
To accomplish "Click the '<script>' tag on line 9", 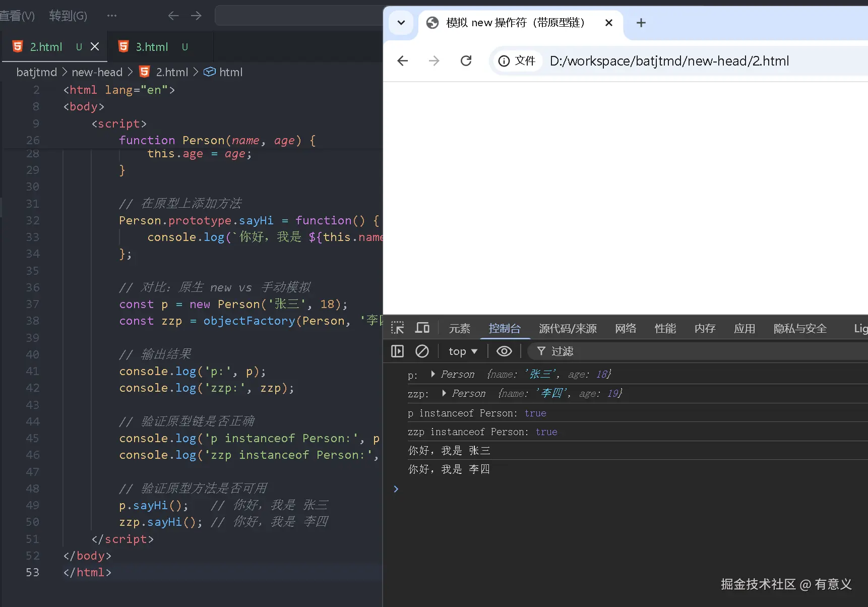I will pos(119,124).
